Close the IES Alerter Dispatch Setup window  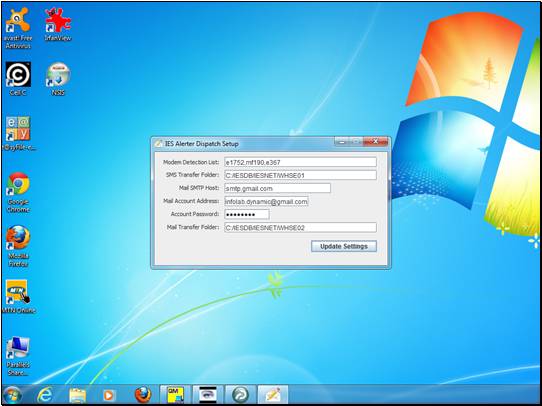[x=375, y=142]
